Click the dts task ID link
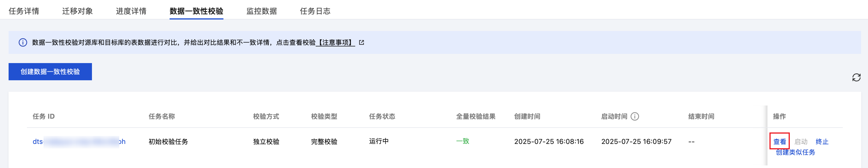Image resolution: width=868 pixels, height=168 pixels. tap(79, 142)
